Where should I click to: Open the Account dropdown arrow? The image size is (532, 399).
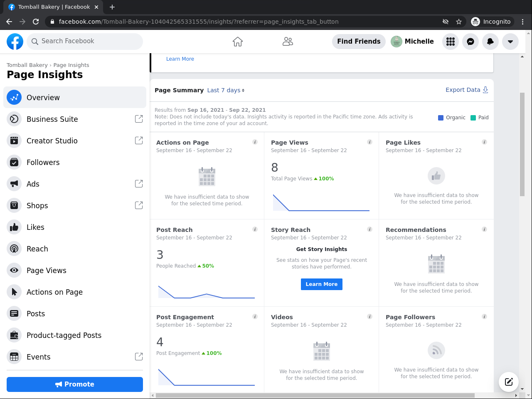(x=510, y=42)
